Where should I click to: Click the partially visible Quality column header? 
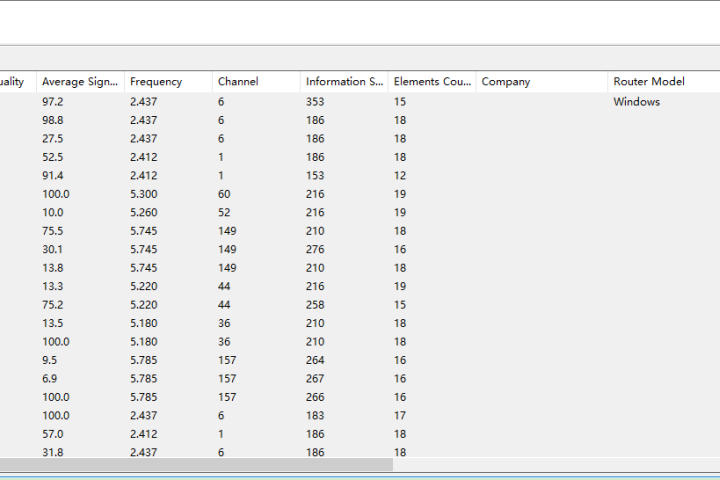coord(18,82)
